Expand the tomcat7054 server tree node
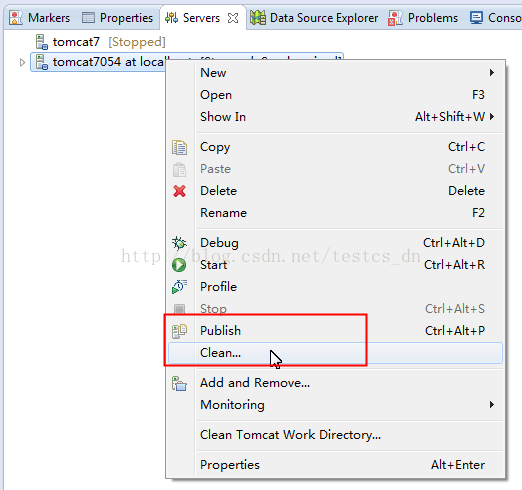Screen dimensions: 522x490 click(22, 62)
